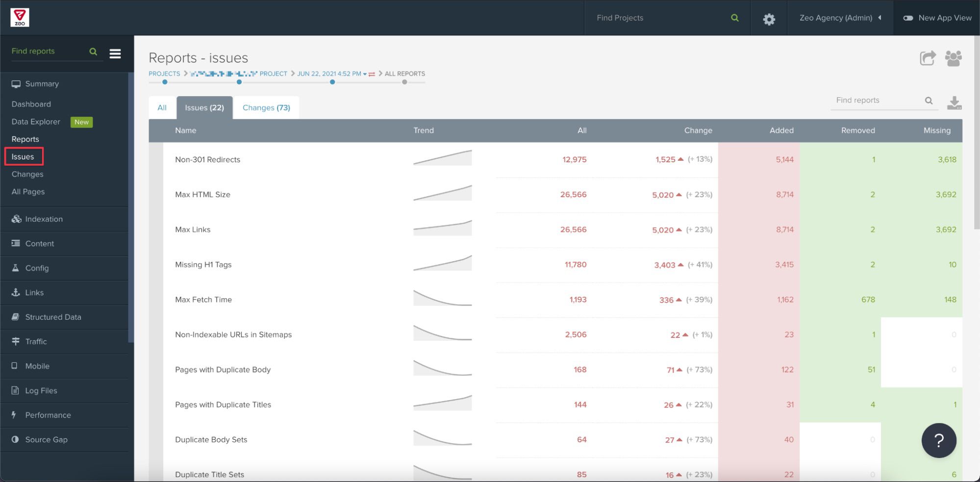Click the PROJECTS breadcrumb link

(164, 74)
